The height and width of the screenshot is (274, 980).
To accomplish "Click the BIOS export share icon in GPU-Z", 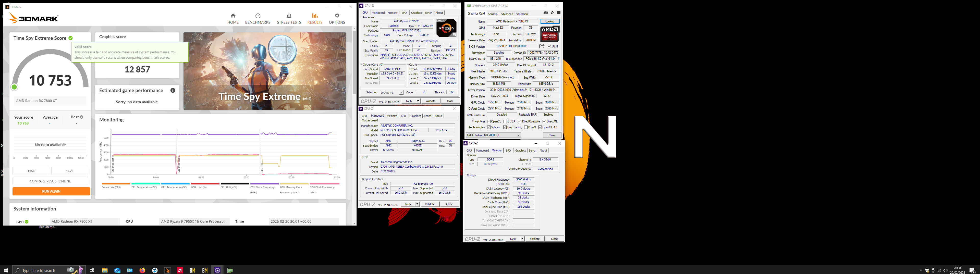I will pyautogui.click(x=542, y=46).
